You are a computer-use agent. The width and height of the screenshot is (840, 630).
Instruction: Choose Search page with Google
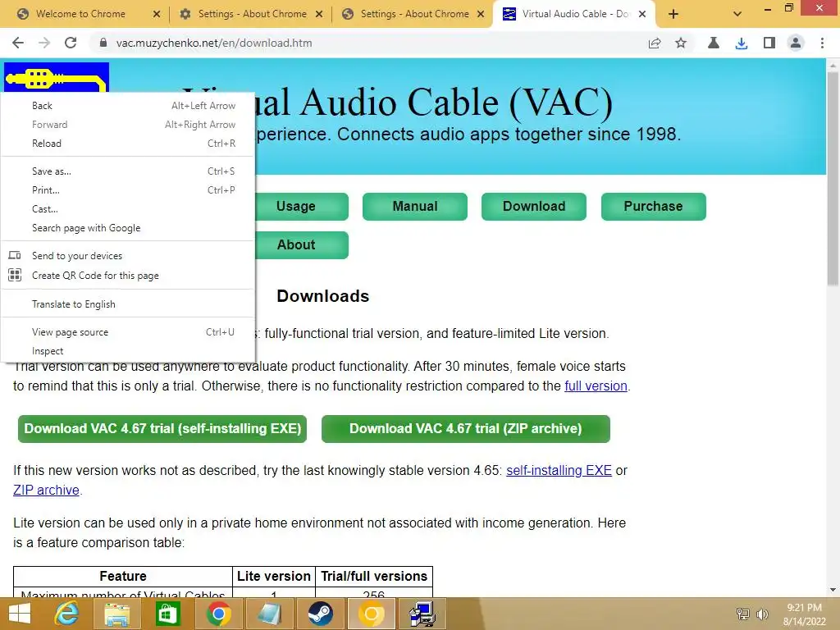coord(127,228)
